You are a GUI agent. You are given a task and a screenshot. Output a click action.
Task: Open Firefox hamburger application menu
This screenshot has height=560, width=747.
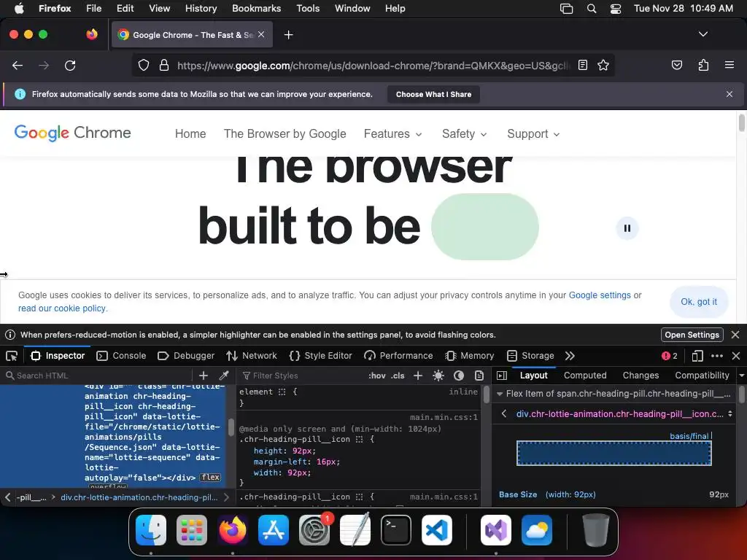tap(729, 65)
